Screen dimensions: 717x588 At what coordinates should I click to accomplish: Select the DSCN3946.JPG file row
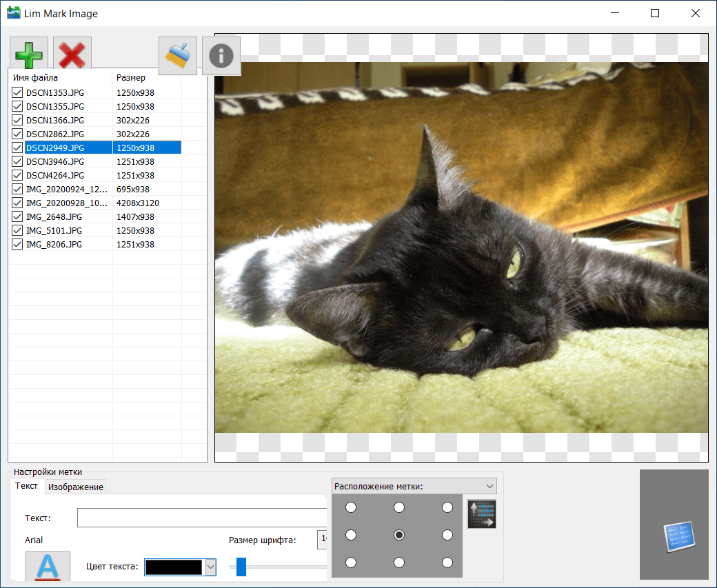pyautogui.click(x=95, y=161)
